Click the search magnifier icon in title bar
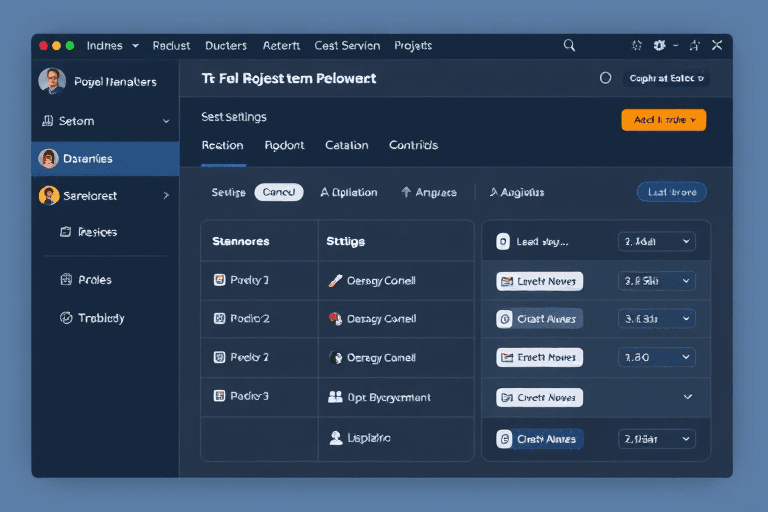Screen dimensions: 768x512 (569, 46)
